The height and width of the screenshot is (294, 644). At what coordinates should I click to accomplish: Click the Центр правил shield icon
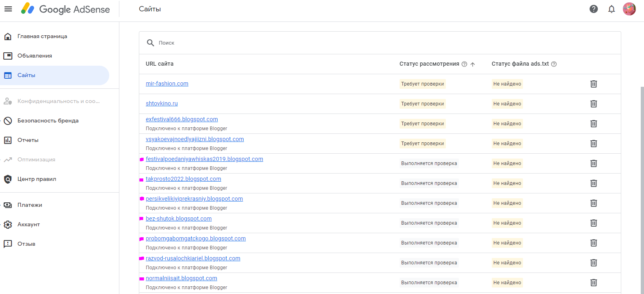8,179
